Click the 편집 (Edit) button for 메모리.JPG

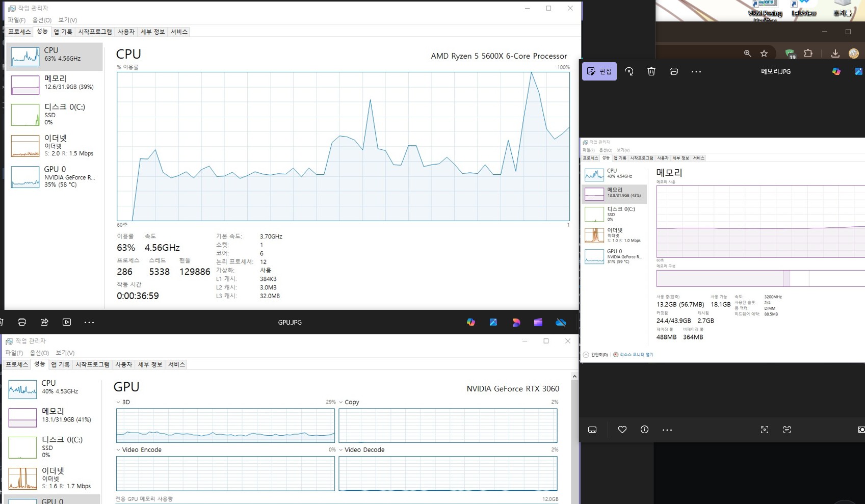point(599,71)
